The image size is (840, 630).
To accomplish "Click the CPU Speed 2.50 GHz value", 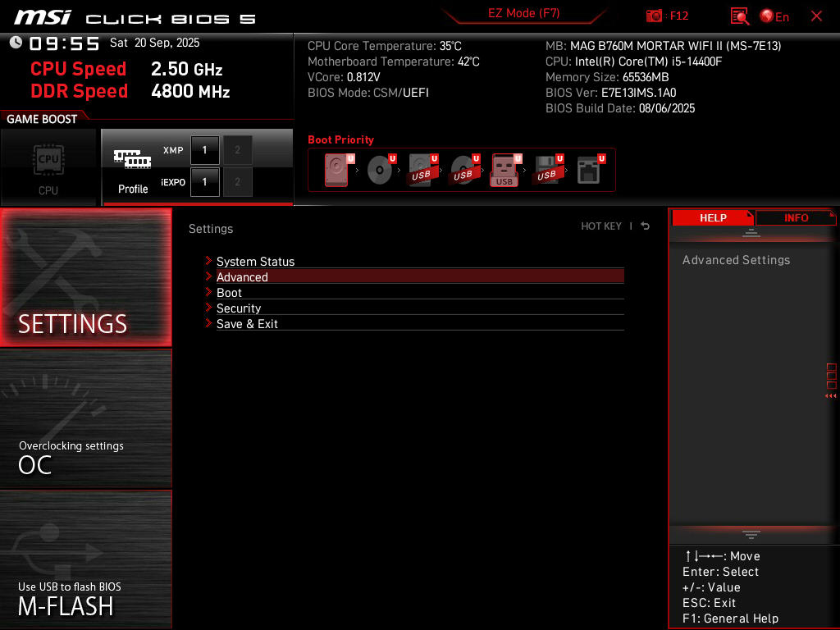I will pyautogui.click(x=186, y=69).
